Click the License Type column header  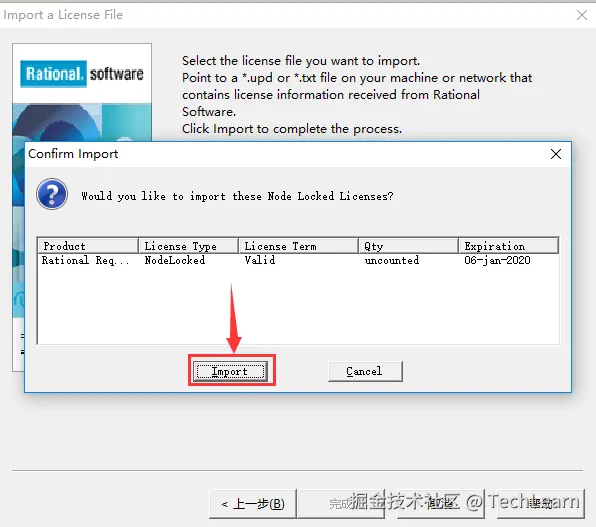[189, 246]
